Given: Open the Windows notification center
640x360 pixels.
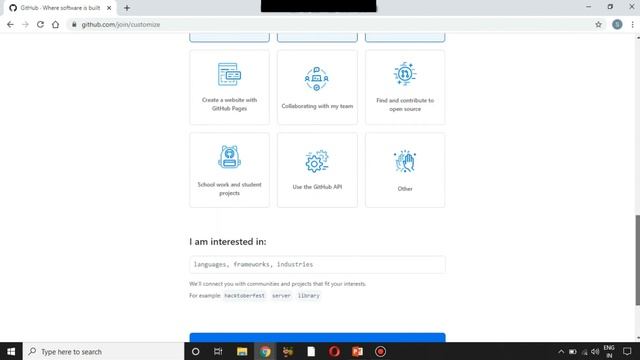Looking at the screenshot, I should [x=627, y=351].
